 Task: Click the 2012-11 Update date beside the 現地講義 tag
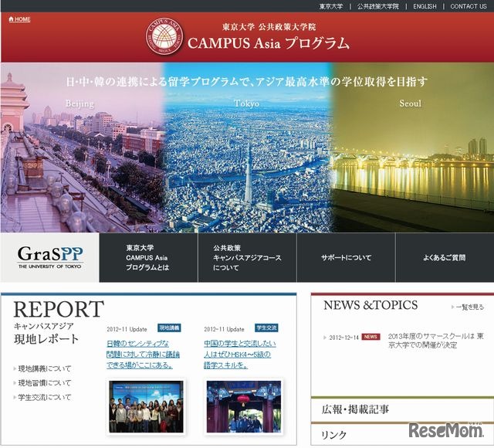[x=127, y=329]
